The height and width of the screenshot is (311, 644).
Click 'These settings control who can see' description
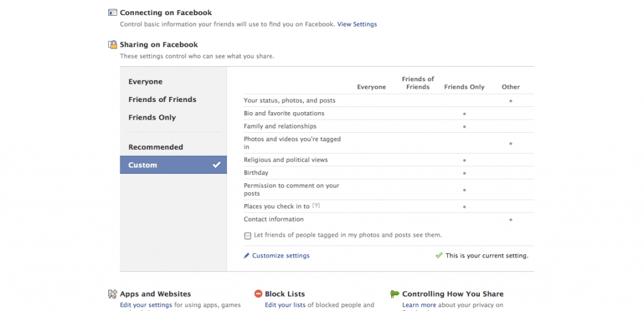197,56
